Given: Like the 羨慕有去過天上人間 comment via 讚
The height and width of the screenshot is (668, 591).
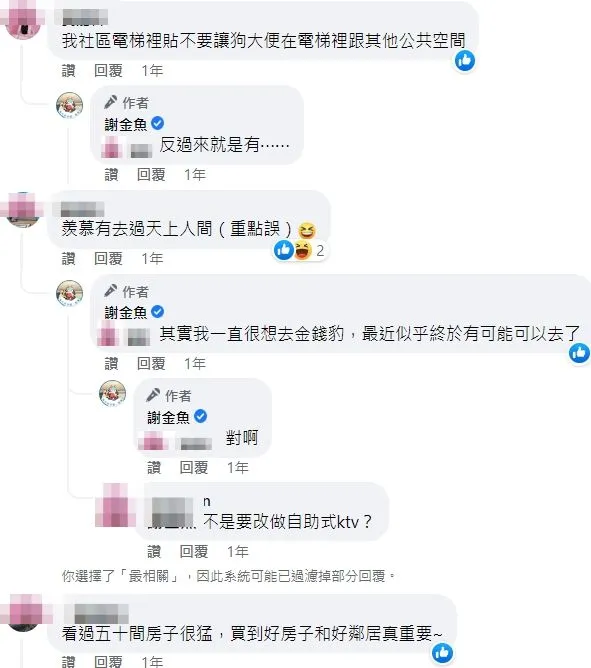Looking at the screenshot, I should (69, 258).
